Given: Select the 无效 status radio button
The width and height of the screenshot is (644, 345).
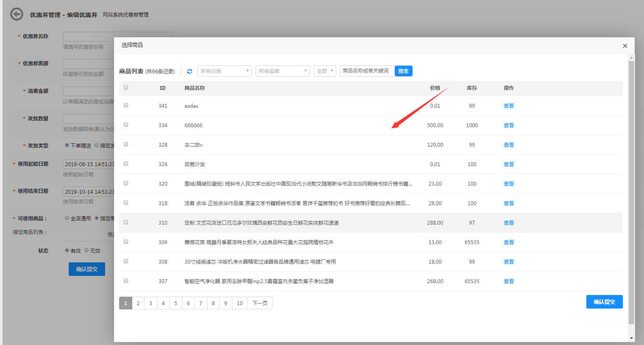Looking at the screenshot, I should pyautogui.click(x=86, y=250).
